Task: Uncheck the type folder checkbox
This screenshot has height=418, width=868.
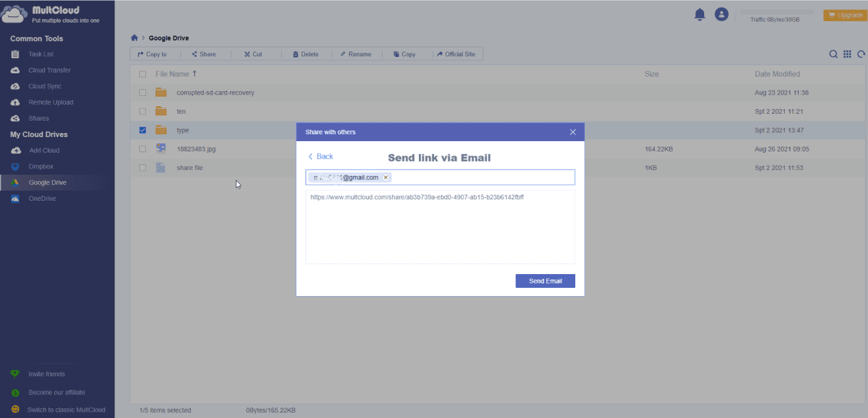Action: click(x=143, y=130)
